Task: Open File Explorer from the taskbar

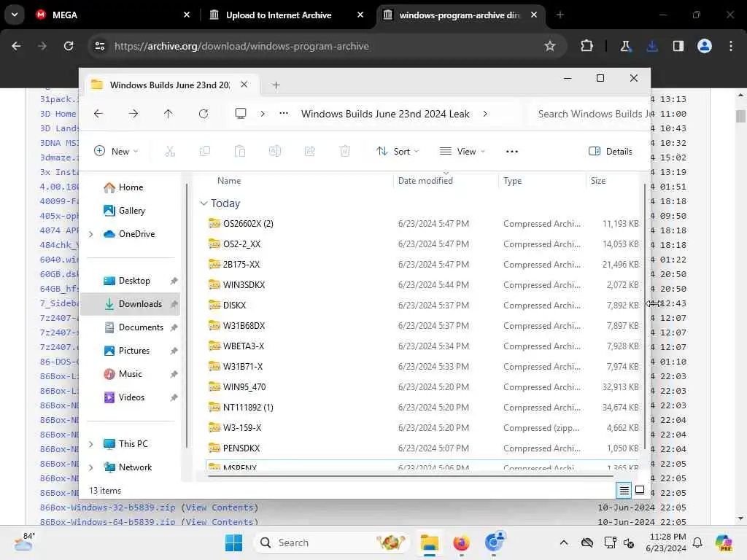Action: (429, 542)
